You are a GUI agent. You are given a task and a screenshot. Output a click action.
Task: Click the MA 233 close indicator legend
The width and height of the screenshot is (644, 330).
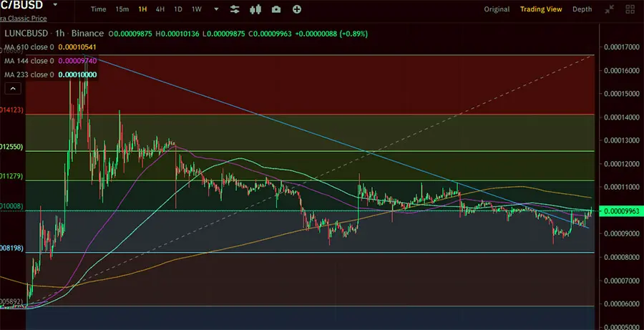tap(29, 74)
